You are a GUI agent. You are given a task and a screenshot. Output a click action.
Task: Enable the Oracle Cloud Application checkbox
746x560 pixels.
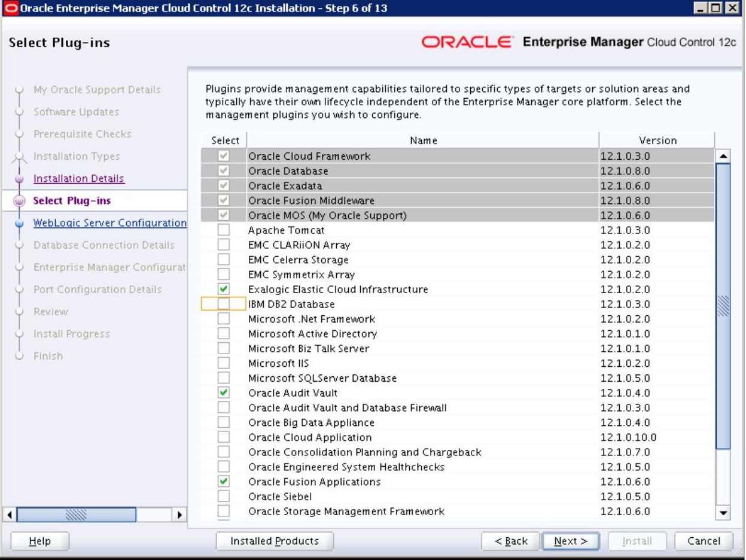coord(223,437)
